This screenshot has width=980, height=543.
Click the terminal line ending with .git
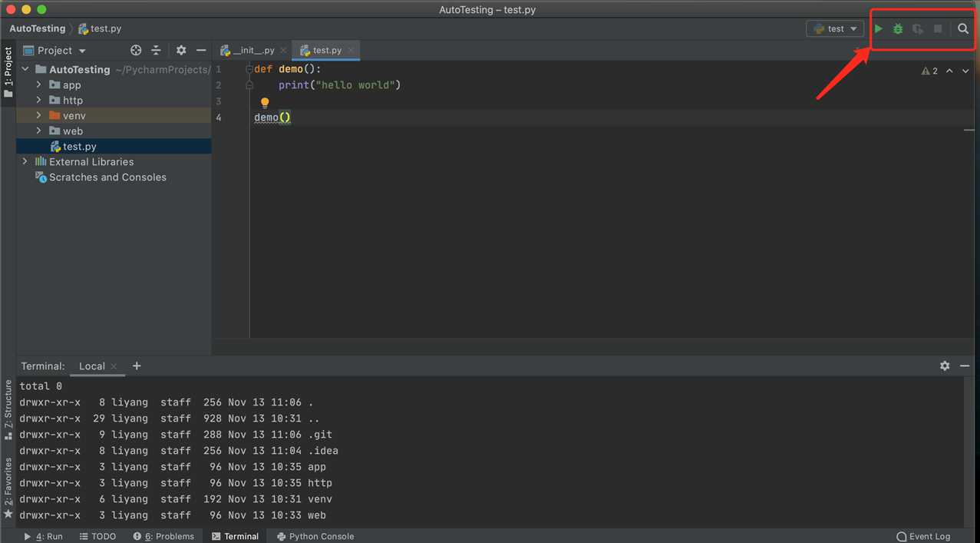tap(176, 435)
